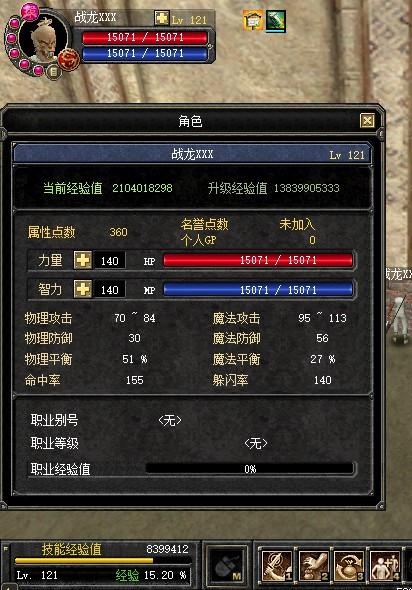The image size is (412, 590).
Task: Activate the exchange bag skill in slot 3
Action: click(349, 565)
